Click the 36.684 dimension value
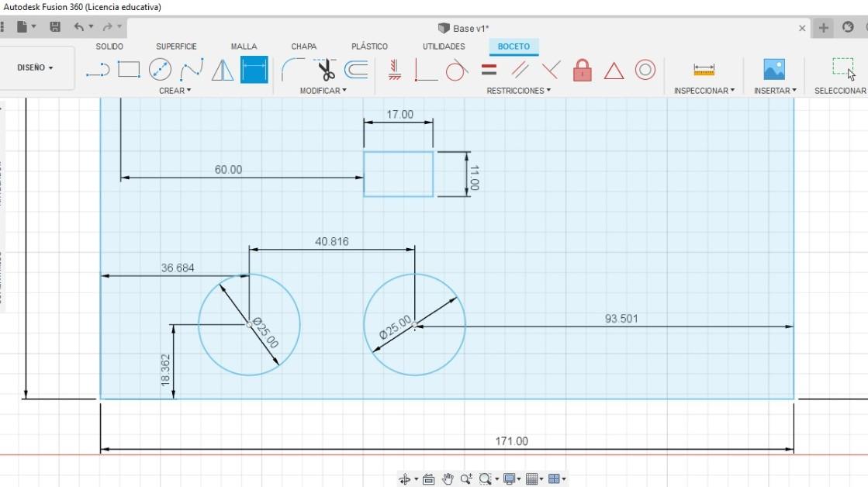Screen dimensions: 868x487 (x=178, y=268)
